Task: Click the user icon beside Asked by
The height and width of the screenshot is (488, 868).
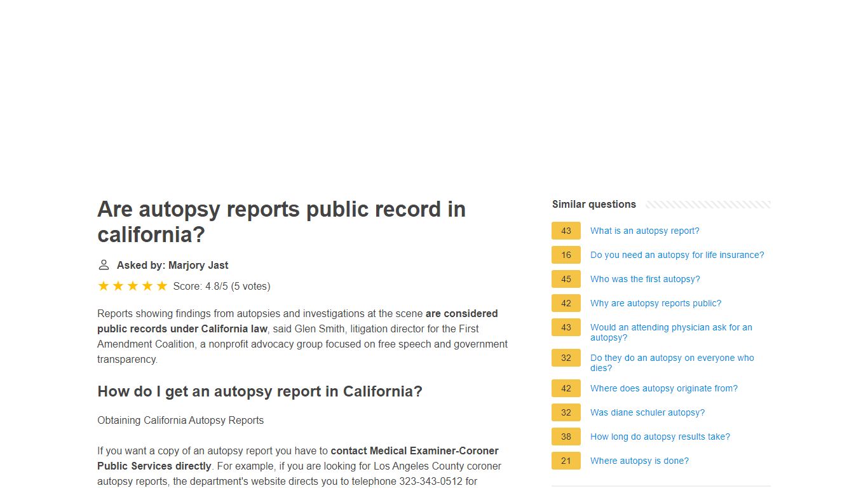Action: (x=104, y=265)
